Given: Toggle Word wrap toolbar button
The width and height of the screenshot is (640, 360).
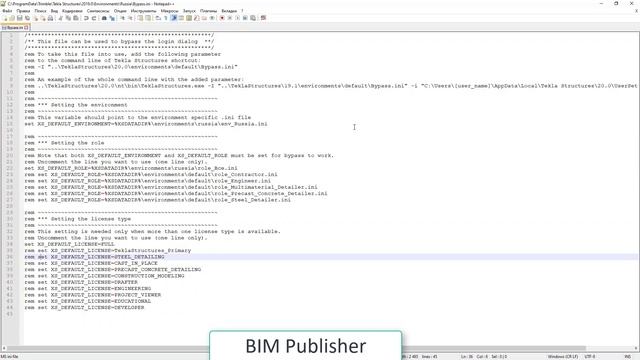Looking at the screenshot, I should (x=158, y=18).
